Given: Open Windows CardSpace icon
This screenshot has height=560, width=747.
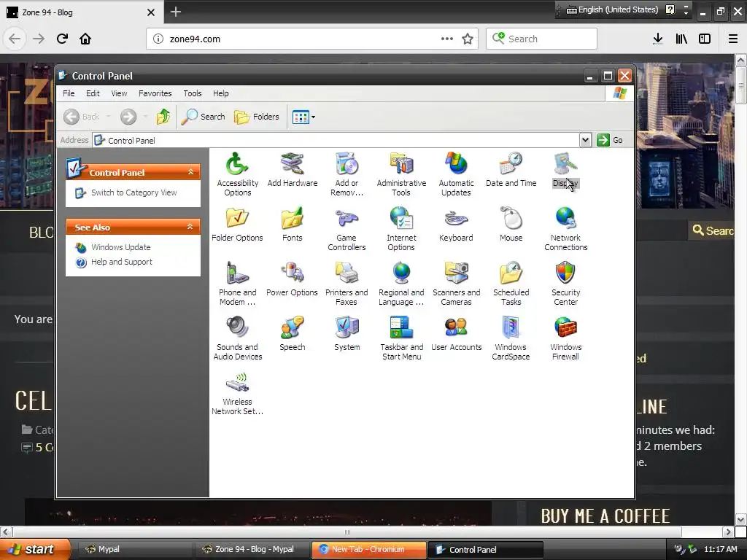Looking at the screenshot, I should (x=511, y=338).
